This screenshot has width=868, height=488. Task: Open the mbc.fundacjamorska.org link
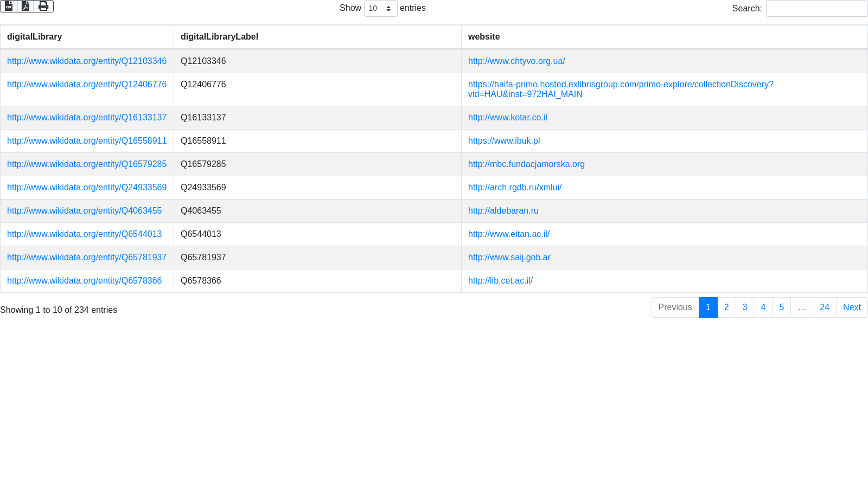pyautogui.click(x=526, y=164)
